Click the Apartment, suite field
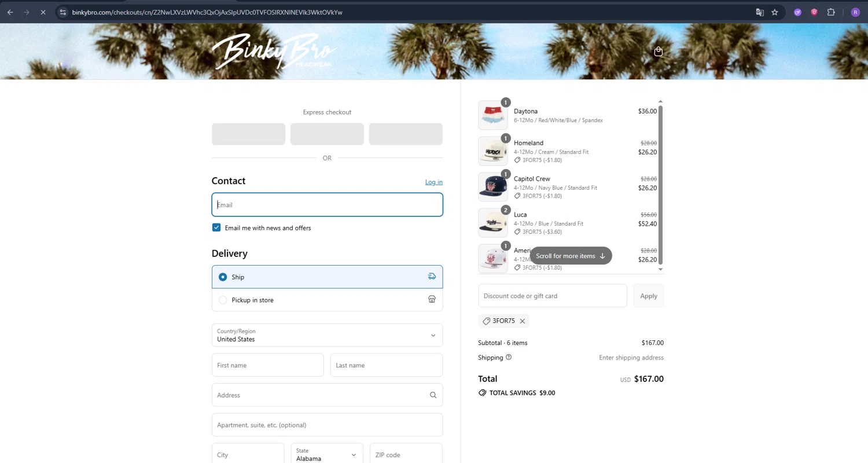Screen dimensions: 868x463 point(327,425)
